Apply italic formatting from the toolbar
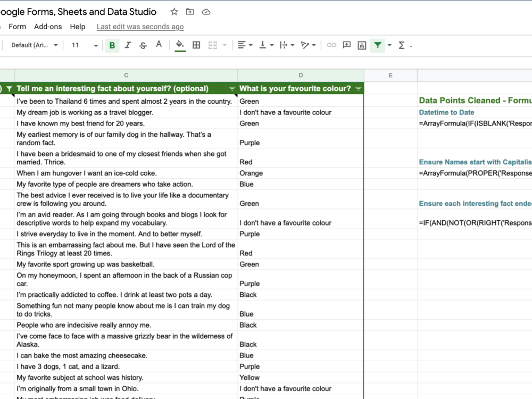The width and height of the screenshot is (532, 399). point(128,45)
